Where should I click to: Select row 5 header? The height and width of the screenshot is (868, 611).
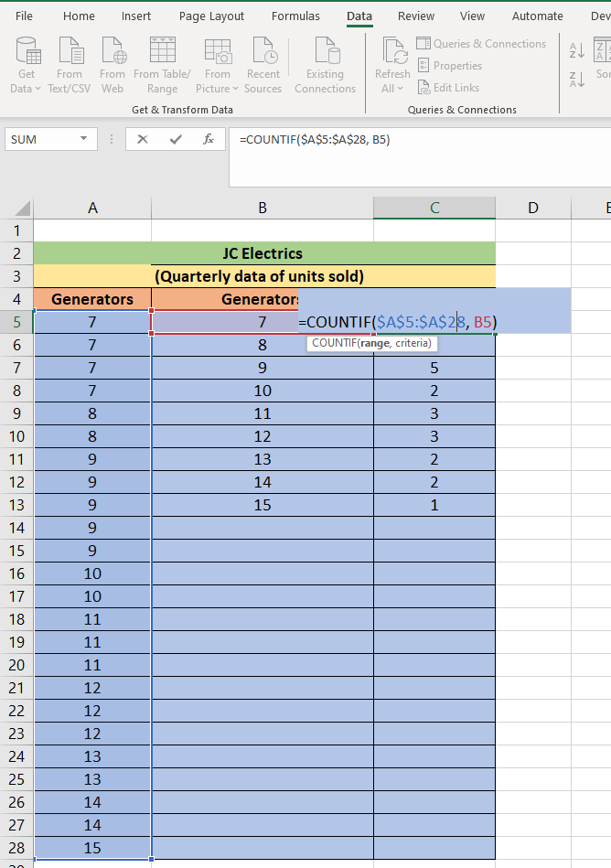[16, 322]
